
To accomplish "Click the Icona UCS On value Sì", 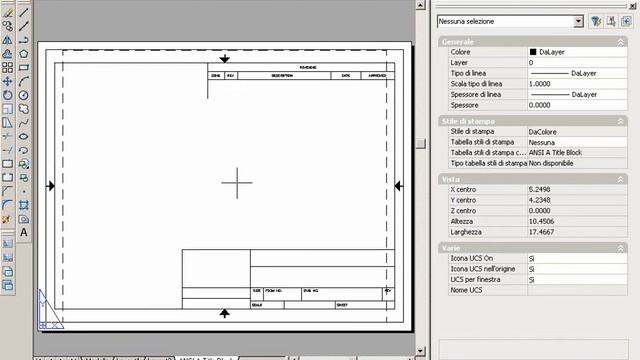I will (x=577, y=259).
